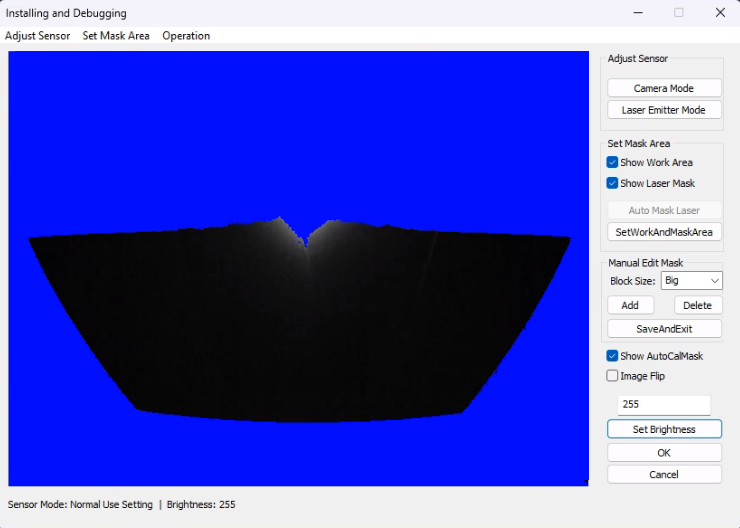Click the Auto Mask Laser button

[664, 210]
